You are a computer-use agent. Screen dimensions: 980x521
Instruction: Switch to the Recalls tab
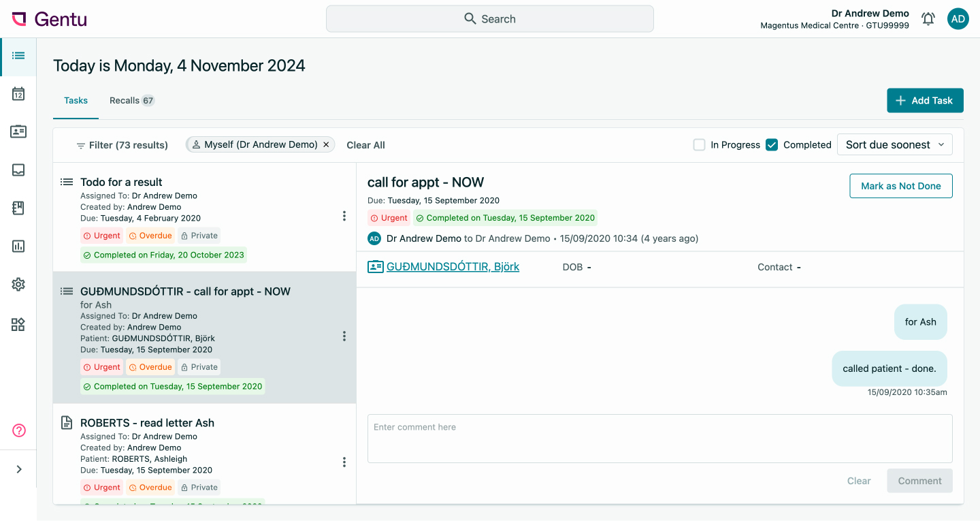coord(131,100)
